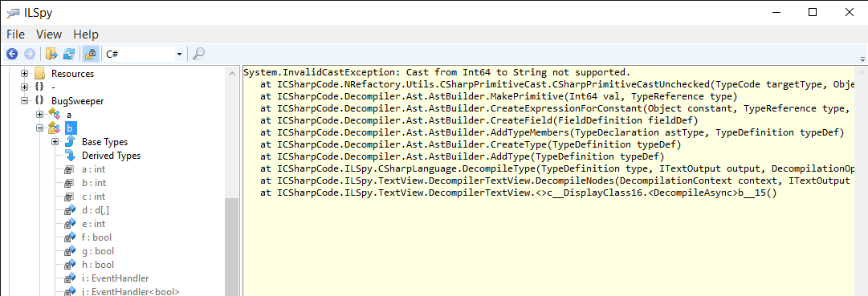Expand the '-' namespace node
Viewport: 868px width, 296px height.
tap(24, 87)
